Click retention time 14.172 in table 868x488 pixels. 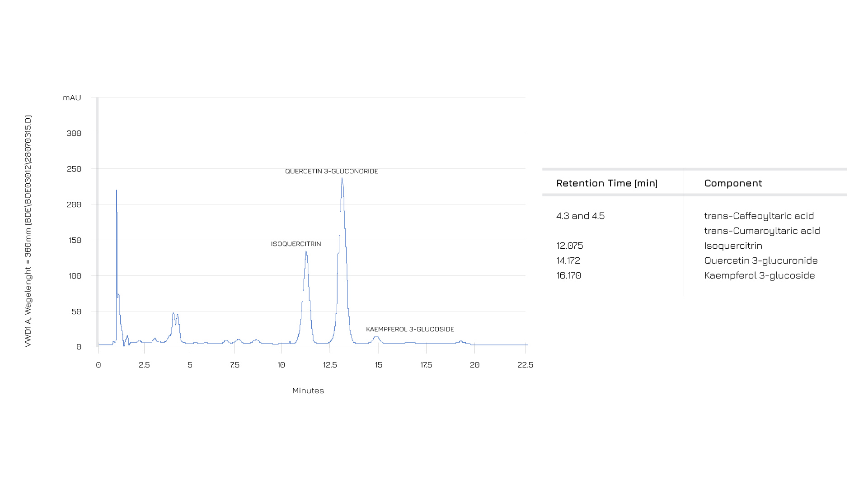[568, 260]
